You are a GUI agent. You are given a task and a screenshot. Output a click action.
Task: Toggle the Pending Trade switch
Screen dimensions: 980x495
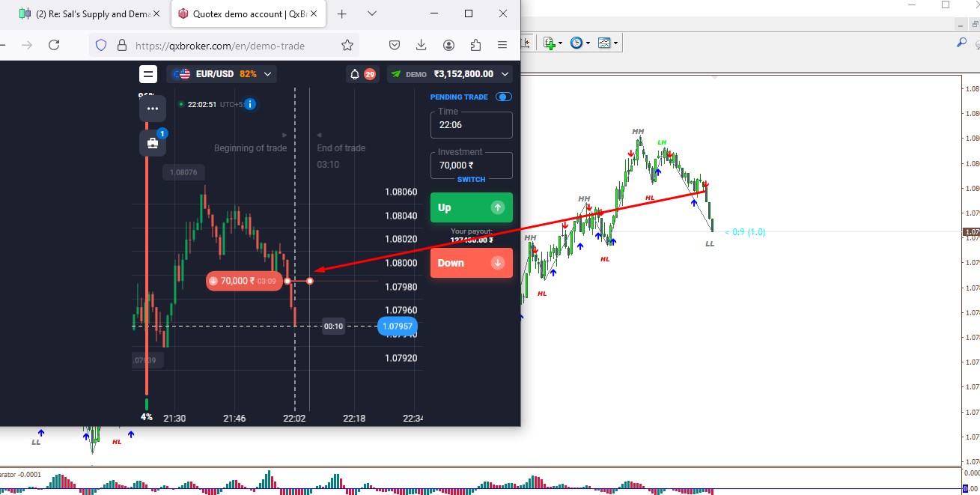(x=504, y=97)
